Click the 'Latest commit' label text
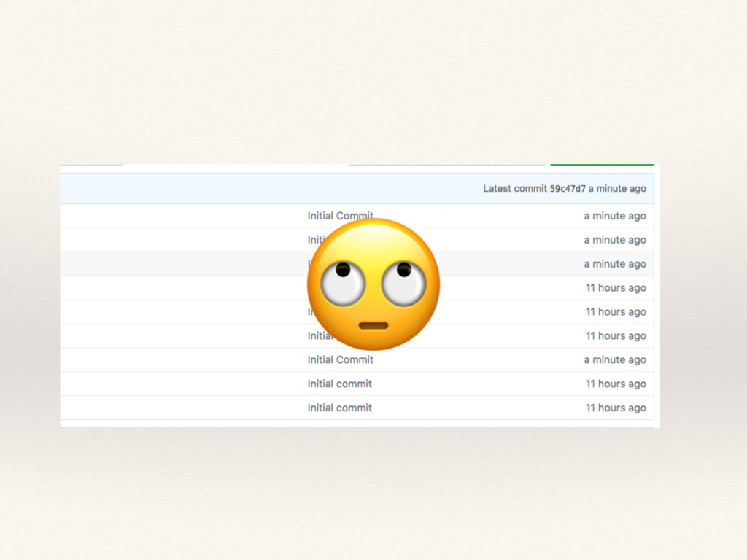The image size is (747, 560). coord(515,189)
